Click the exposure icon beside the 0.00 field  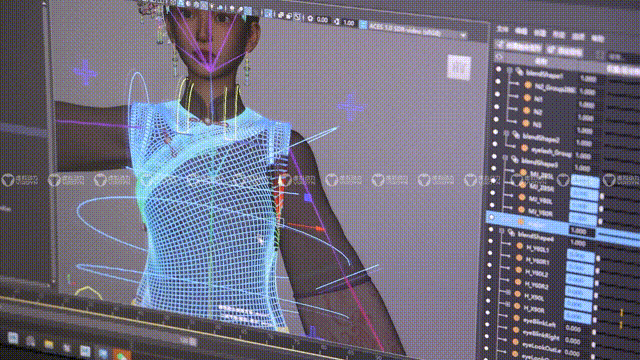[310, 19]
